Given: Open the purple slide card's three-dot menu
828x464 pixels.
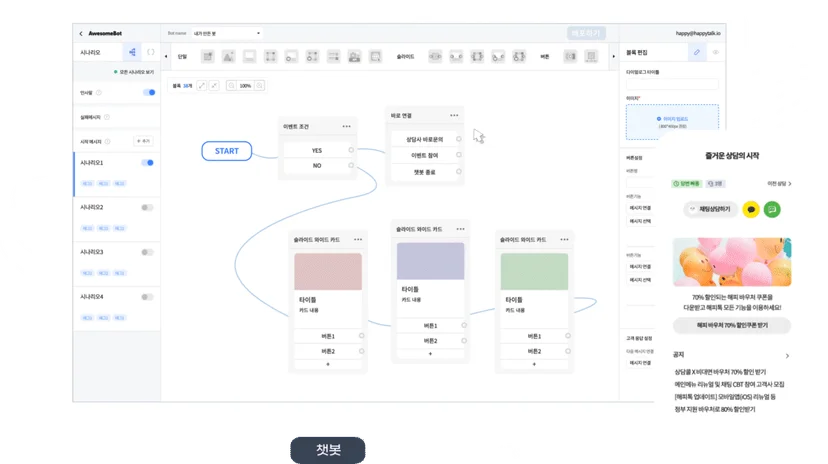Looking at the screenshot, I should 460,229.
